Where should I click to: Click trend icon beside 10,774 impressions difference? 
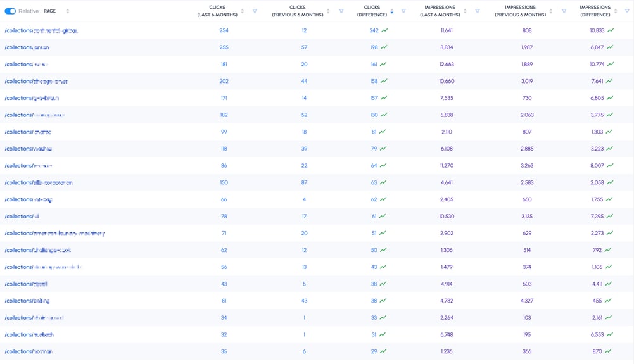611,64
